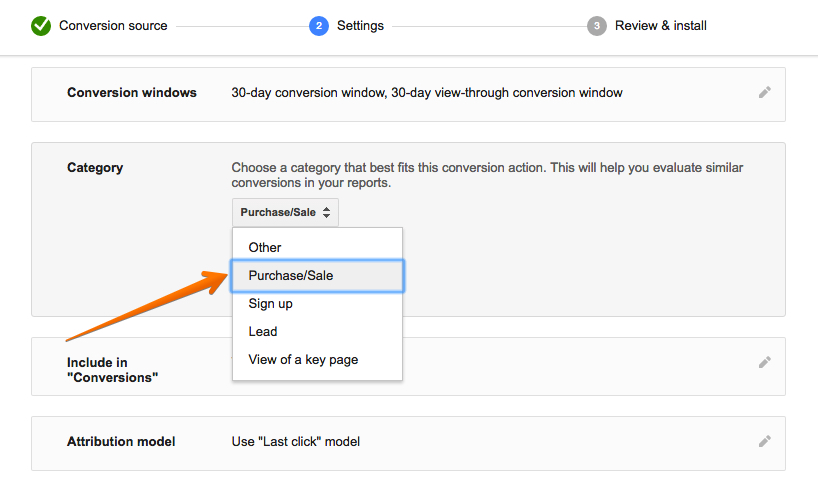
Task: Open the Settings step label
Action: [x=360, y=26]
